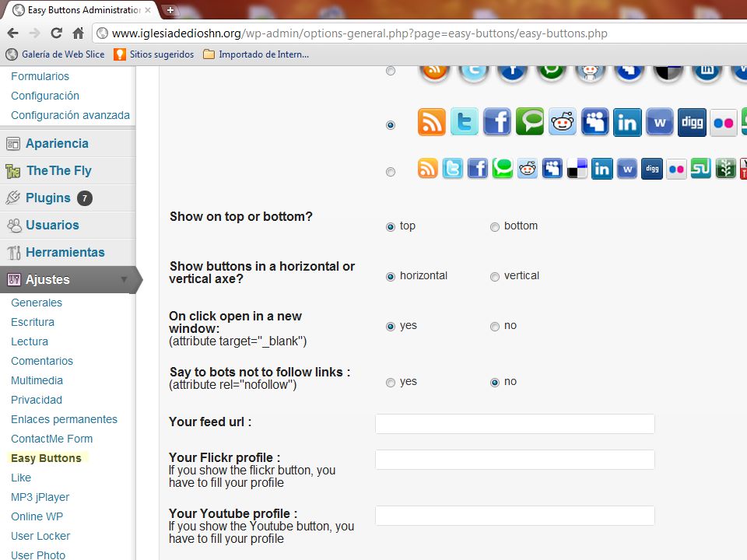Choose the 'top' position radio button
This screenshot has width=747, height=560.
pos(391,226)
